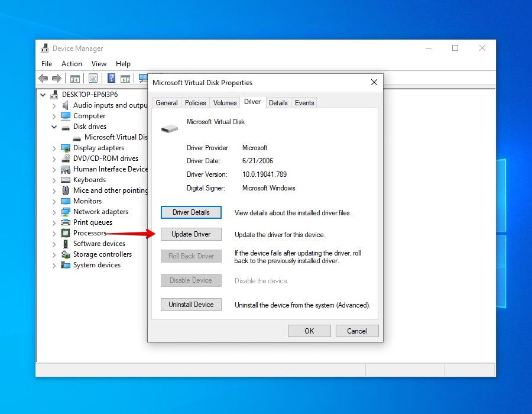Click the Device Manager title bar icon
This screenshot has width=532, height=414.
44,48
